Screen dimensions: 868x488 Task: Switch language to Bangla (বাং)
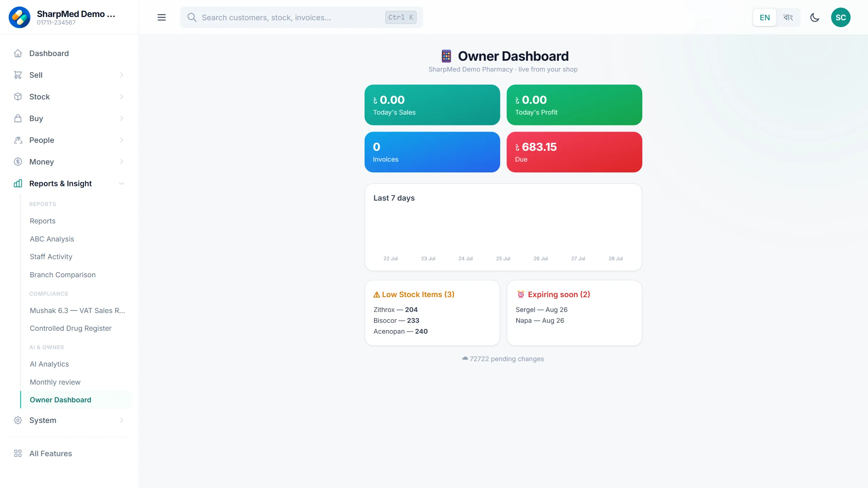(788, 17)
